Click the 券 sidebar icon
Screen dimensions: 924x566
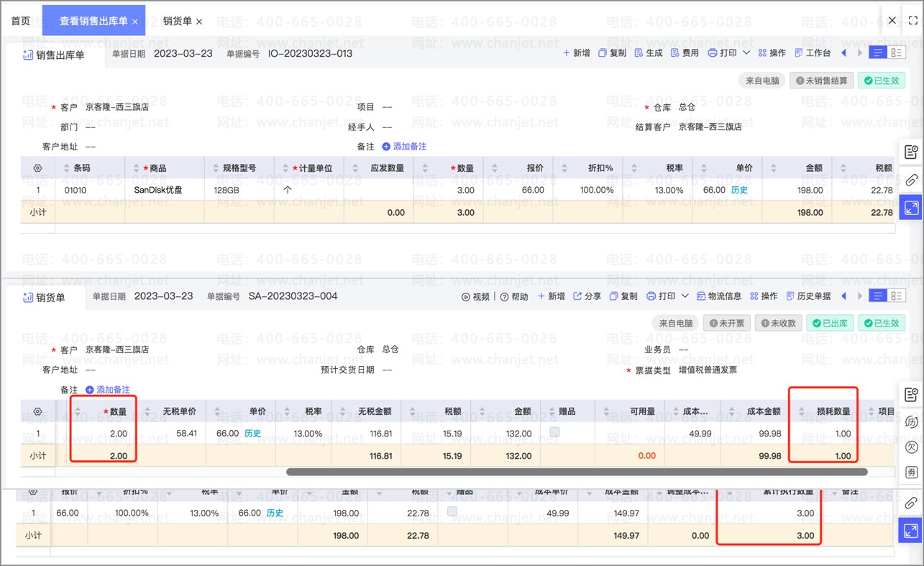[x=911, y=473]
